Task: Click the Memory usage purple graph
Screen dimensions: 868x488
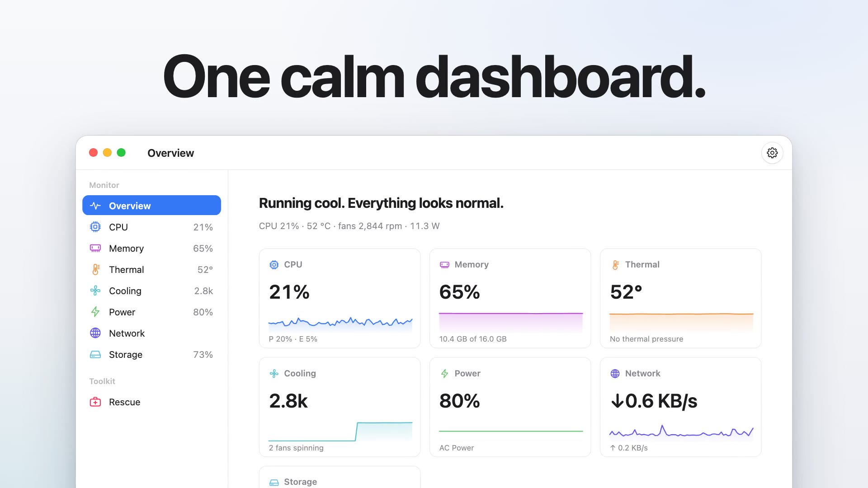Action: coord(511,322)
